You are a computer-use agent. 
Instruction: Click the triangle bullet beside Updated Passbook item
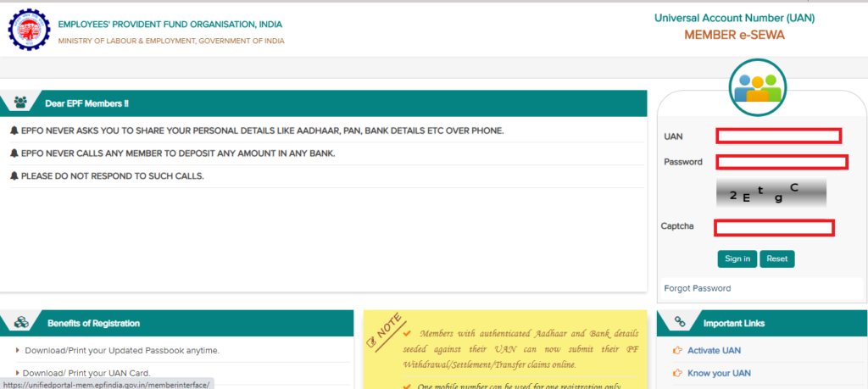coord(18,350)
